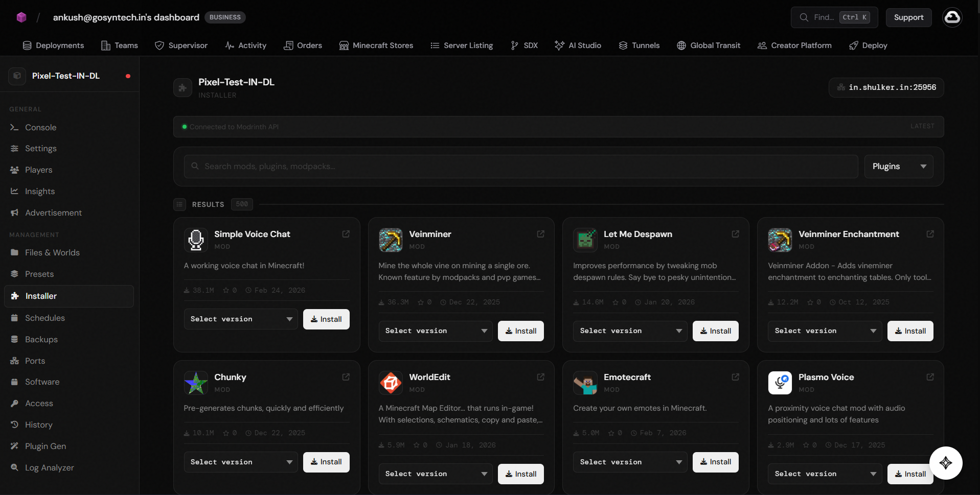The width and height of the screenshot is (980, 495).
Task: Click the WorldEdit logo thumbnail
Action: click(391, 383)
